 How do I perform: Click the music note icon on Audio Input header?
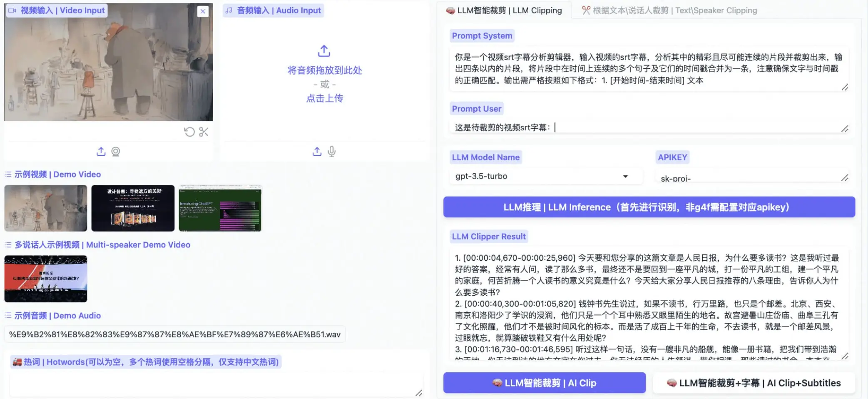tap(228, 10)
